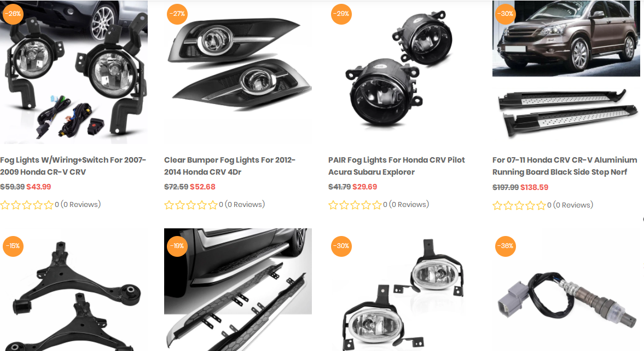Click the -26% discount badge
Screen dimensions: 644x351
pos(13,14)
